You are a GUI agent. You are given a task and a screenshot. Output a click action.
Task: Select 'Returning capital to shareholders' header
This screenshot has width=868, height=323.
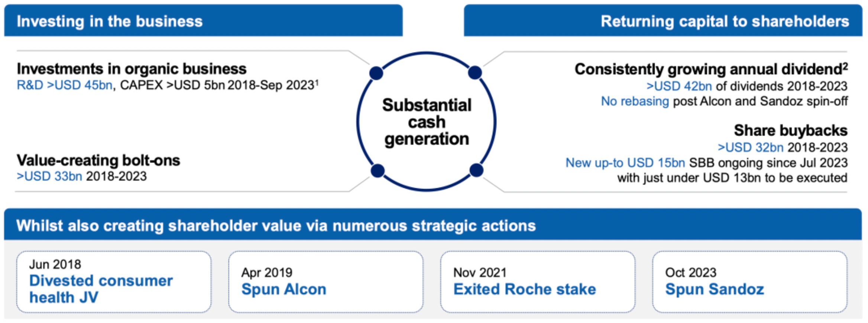tap(725, 21)
